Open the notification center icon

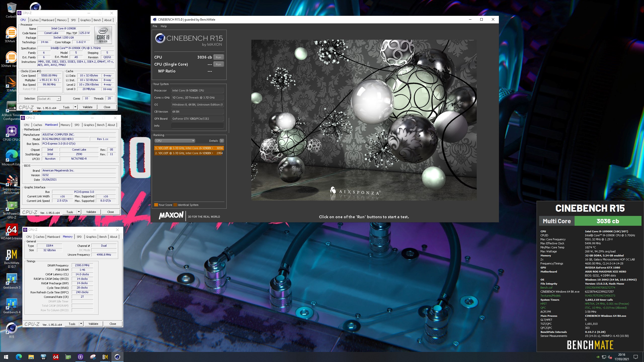click(636, 357)
